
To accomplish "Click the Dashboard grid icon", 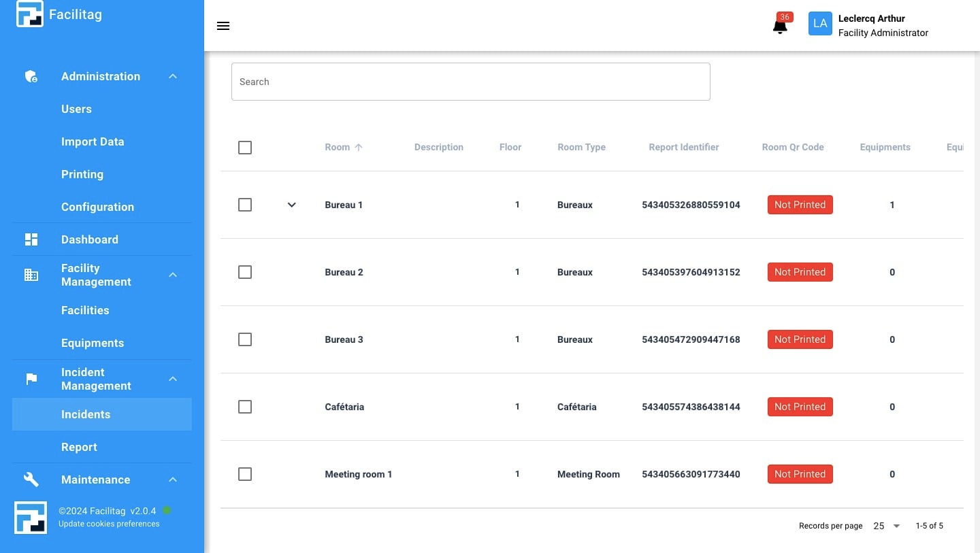I will 31,239.
